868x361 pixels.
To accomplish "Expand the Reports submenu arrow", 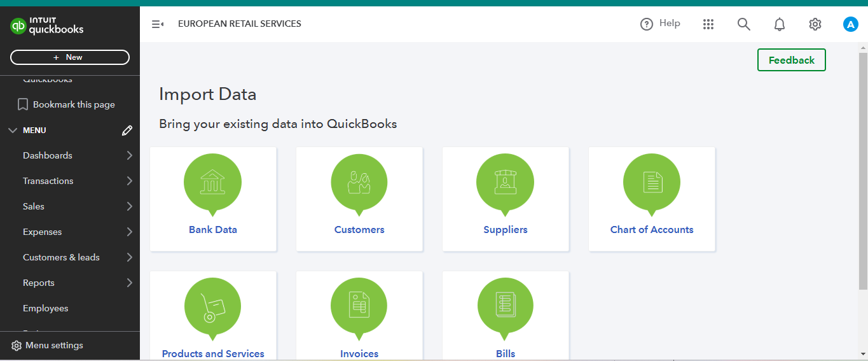I will pos(129,283).
